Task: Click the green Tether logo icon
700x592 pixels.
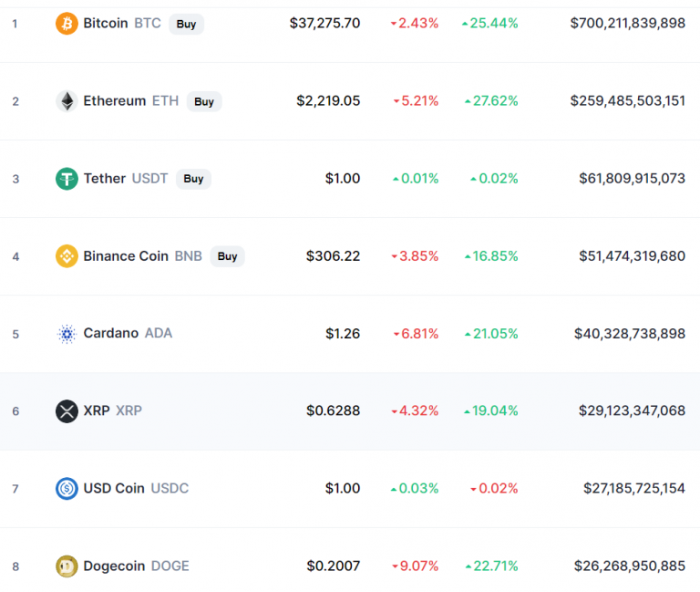Action: click(67, 179)
